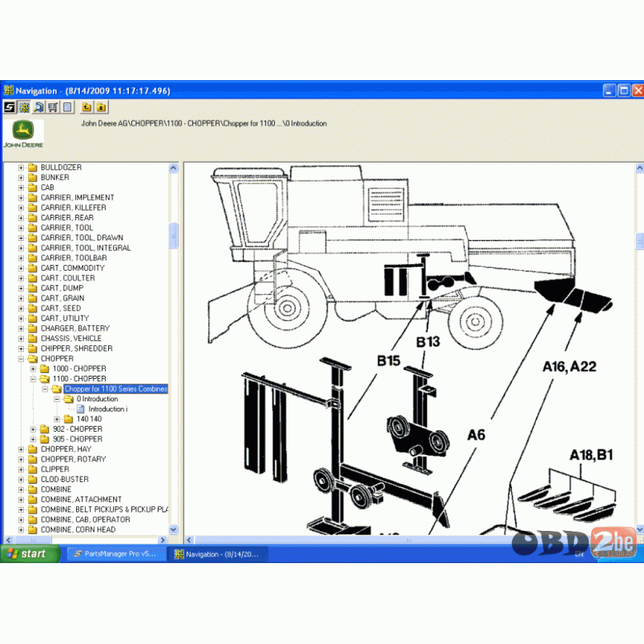Click the folder with person icon
The height and width of the screenshot is (644, 644).
(101, 107)
